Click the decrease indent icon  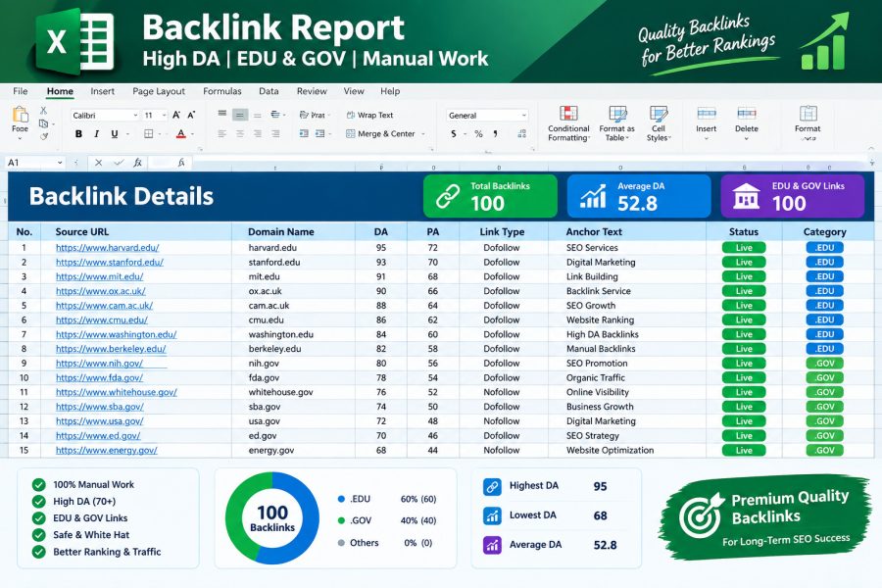coord(304,134)
